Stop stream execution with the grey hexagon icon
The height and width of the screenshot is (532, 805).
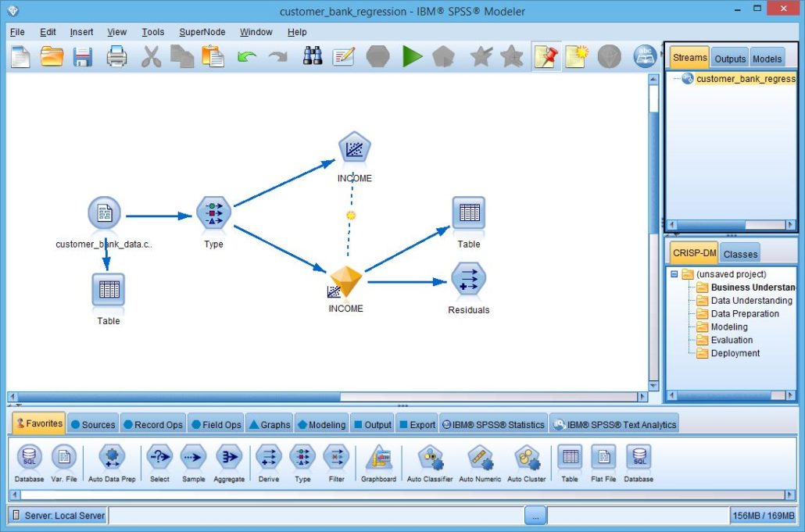[x=377, y=56]
